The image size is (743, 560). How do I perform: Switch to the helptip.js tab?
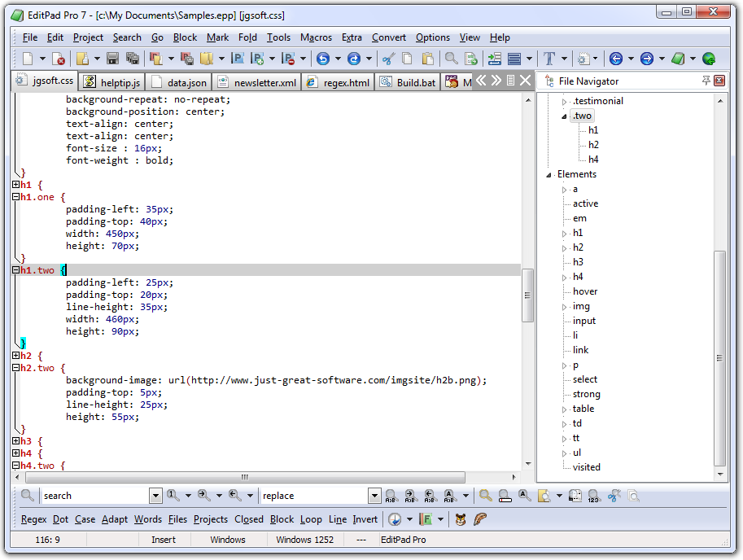point(111,82)
